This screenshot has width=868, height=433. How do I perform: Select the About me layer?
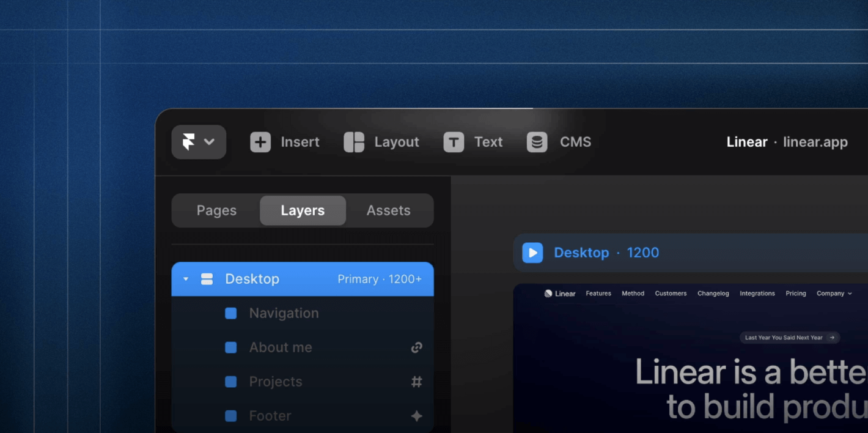(x=303, y=347)
